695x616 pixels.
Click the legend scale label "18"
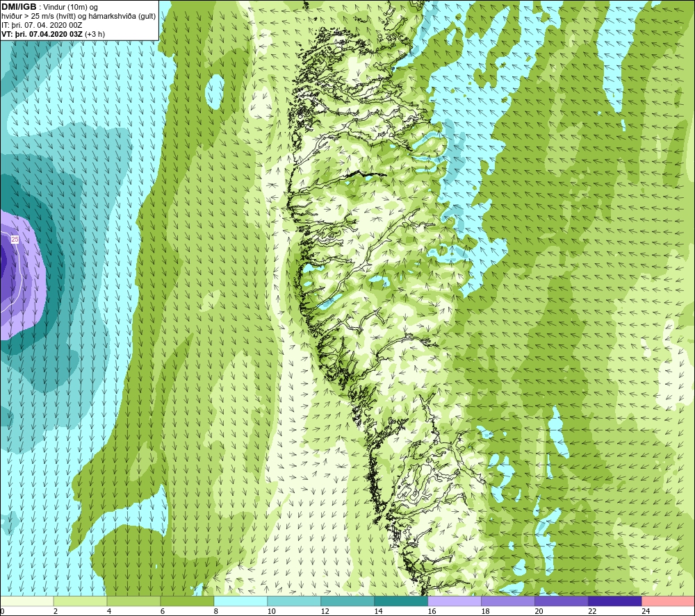pos(485,611)
